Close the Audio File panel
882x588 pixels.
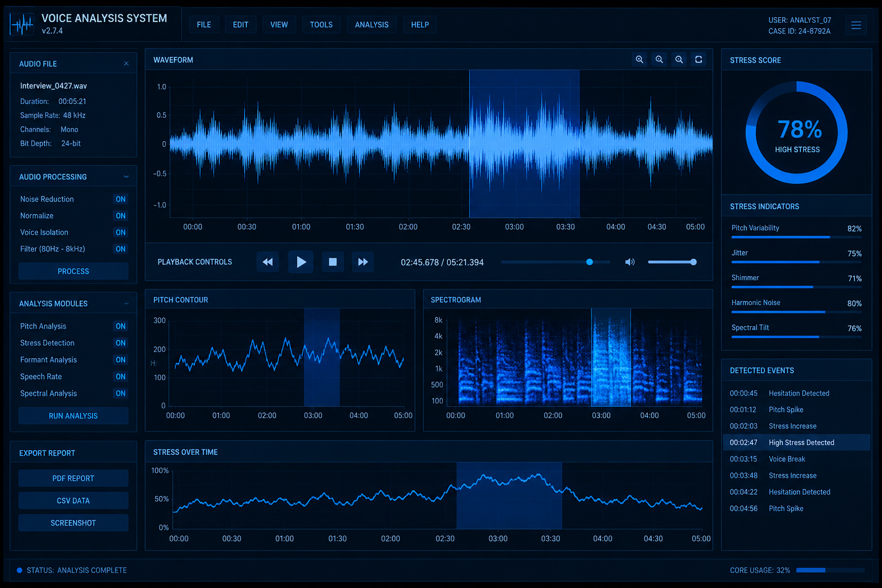click(126, 64)
